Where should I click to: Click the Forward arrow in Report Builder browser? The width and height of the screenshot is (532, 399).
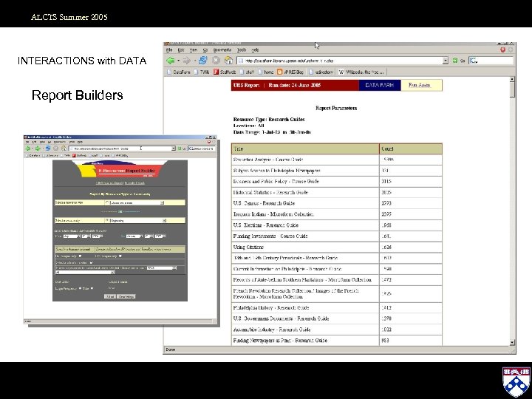pos(38,149)
